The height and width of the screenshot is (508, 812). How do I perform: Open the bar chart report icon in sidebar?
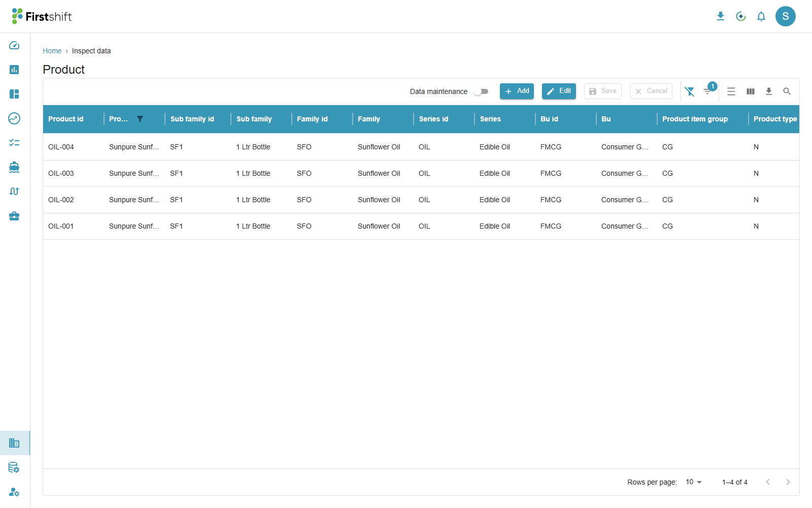(14, 70)
